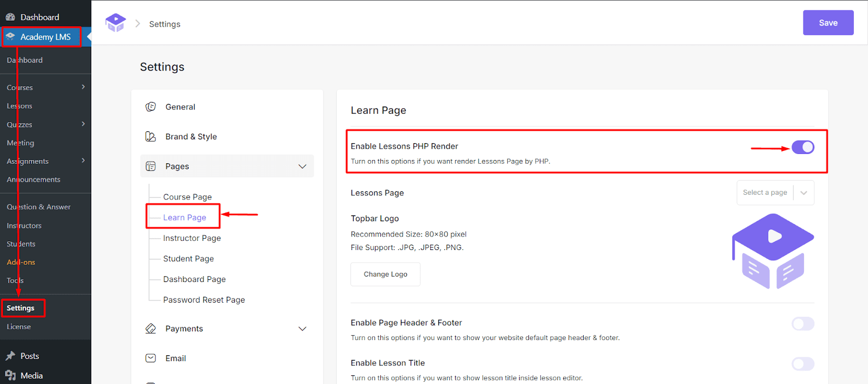The width and height of the screenshot is (868, 384).
Task: Expand the Payments section chevron
Action: point(302,329)
